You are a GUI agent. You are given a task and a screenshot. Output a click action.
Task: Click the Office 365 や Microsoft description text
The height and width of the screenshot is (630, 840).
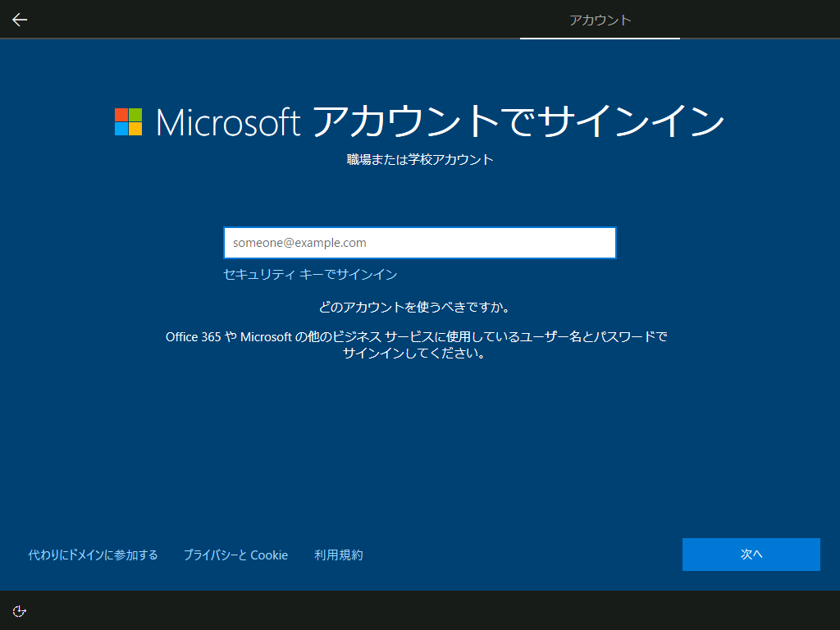(416, 345)
